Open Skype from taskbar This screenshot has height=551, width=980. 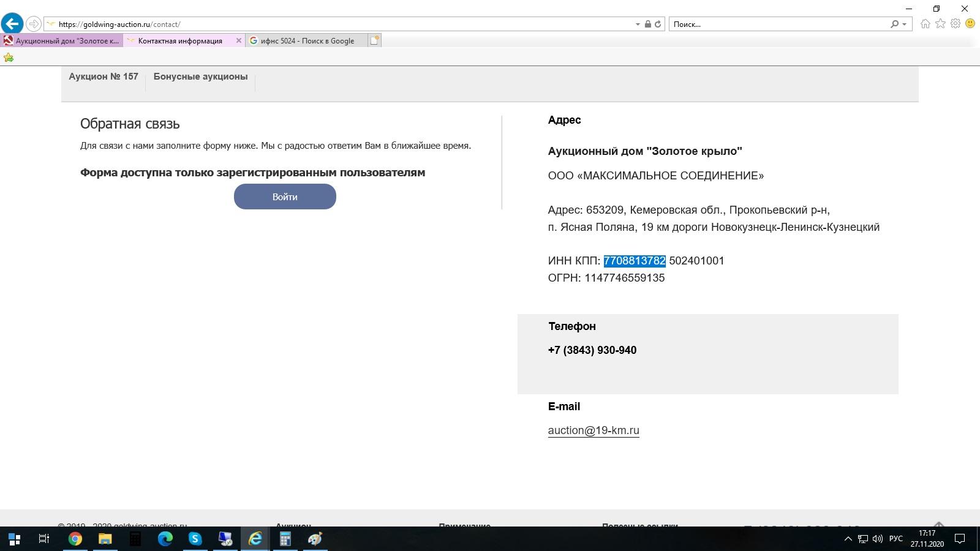(195, 539)
